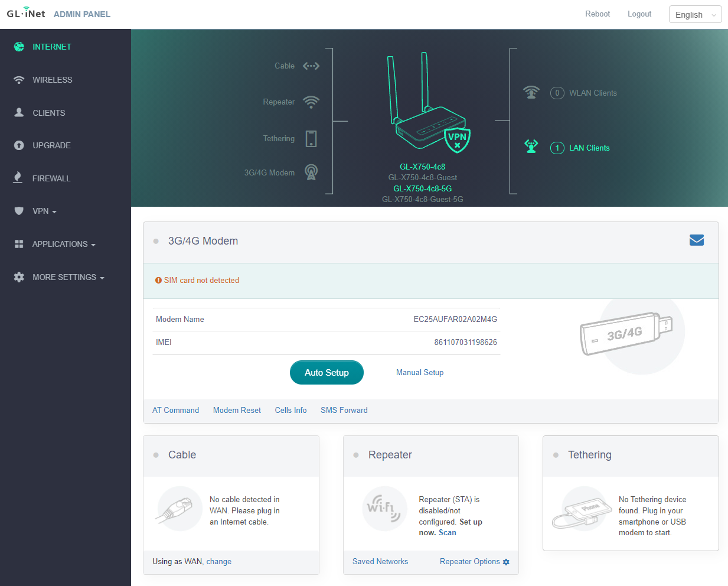This screenshot has width=728, height=586.
Task: Click the More Settings gear icon
Action: pos(19,277)
